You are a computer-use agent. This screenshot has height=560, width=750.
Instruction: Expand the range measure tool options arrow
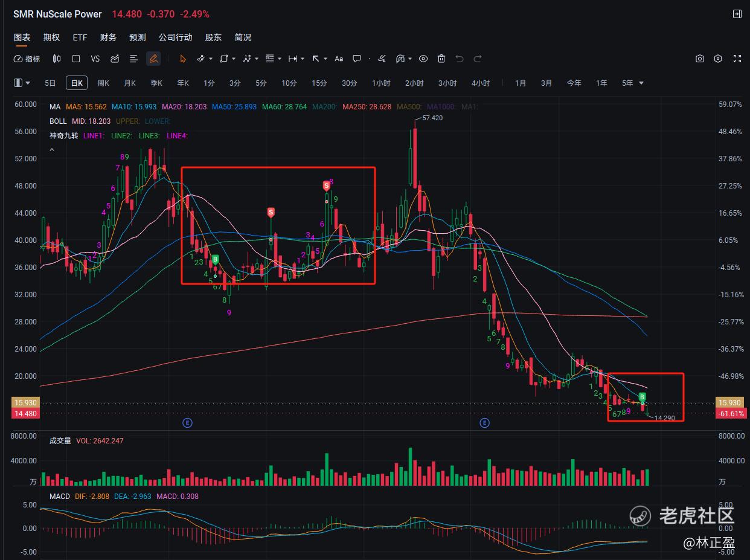(x=302, y=59)
